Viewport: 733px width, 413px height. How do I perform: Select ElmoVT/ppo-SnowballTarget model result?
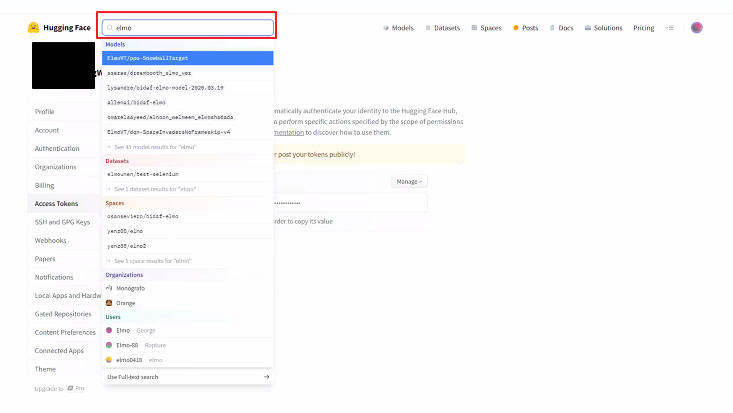pos(188,58)
